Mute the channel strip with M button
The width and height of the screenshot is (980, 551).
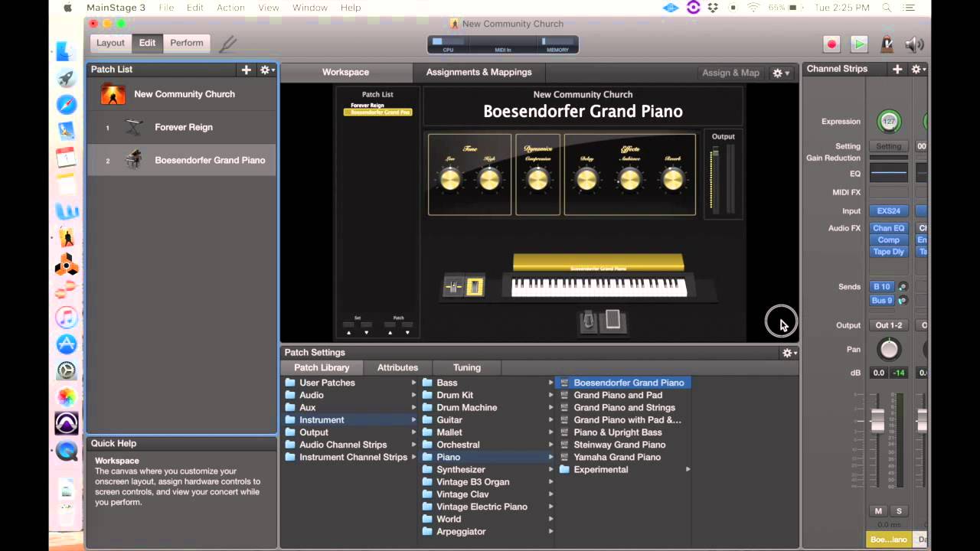tap(878, 511)
